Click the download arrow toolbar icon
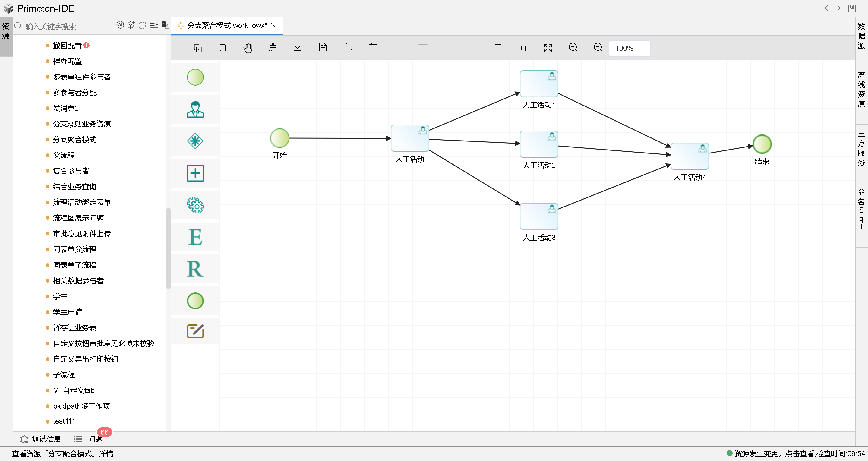This screenshot has height=461, width=868. pyautogui.click(x=298, y=48)
